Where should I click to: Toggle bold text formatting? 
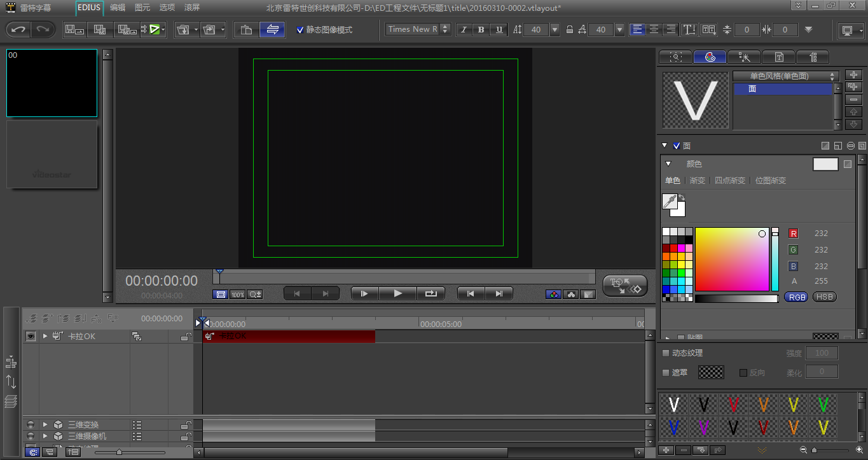pyautogui.click(x=481, y=29)
